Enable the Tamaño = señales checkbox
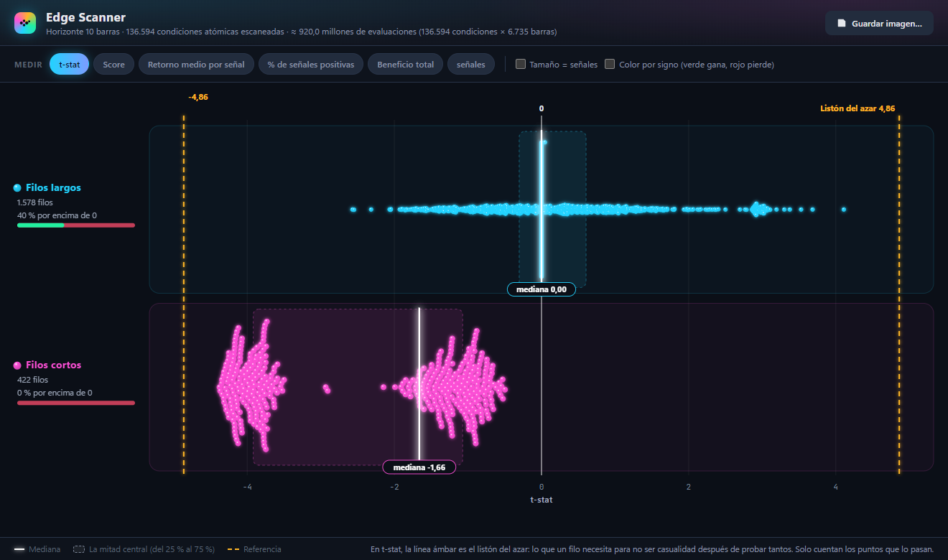 [521, 64]
